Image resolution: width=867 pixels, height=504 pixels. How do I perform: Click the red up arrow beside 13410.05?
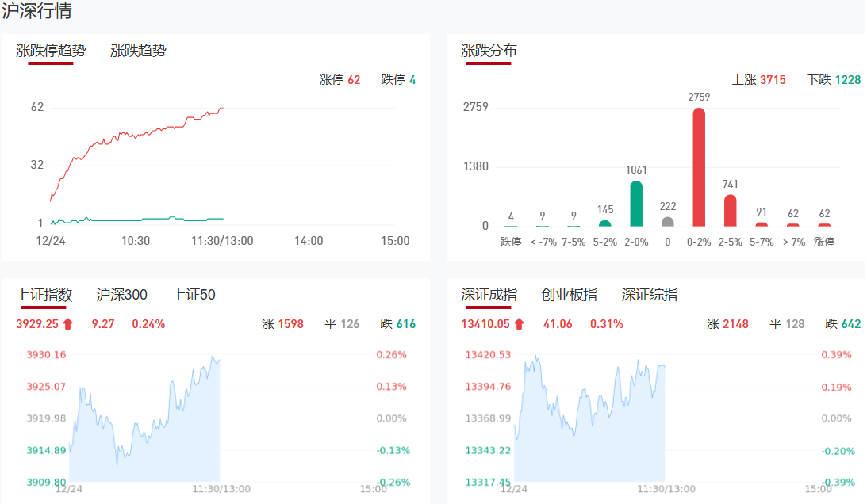click(519, 323)
